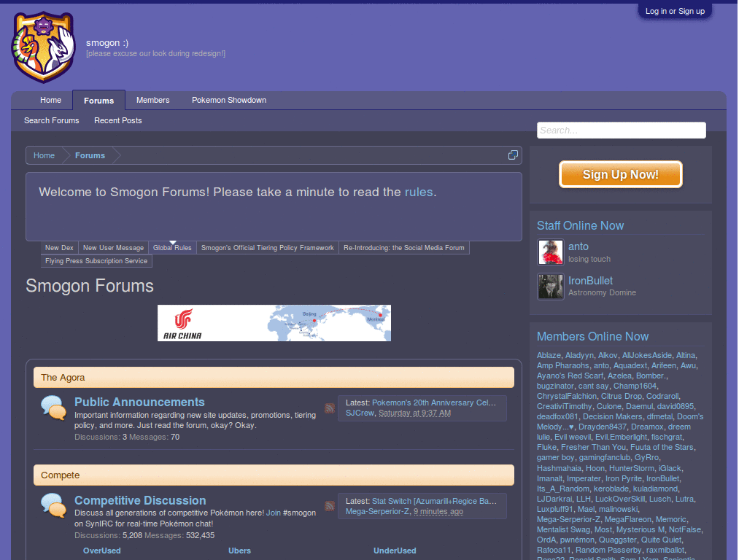The width and height of the screenshot is (747, 560).
Task: Open member Random Passerby's profile
Action: point(608,550)
